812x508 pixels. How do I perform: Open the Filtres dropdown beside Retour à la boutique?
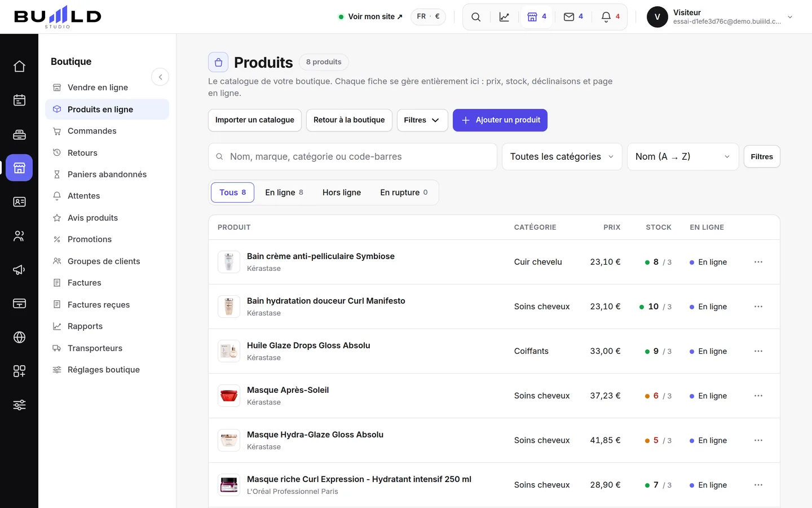[x=422, y=120]
